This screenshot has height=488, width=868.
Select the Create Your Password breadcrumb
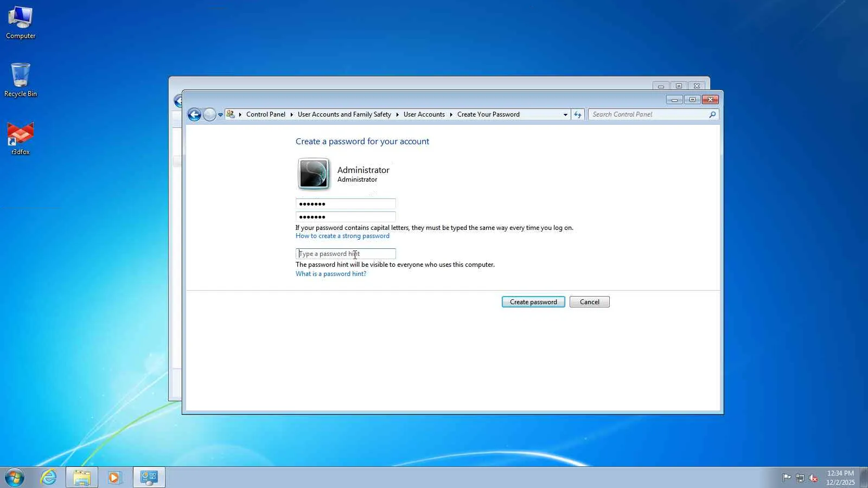488,114
